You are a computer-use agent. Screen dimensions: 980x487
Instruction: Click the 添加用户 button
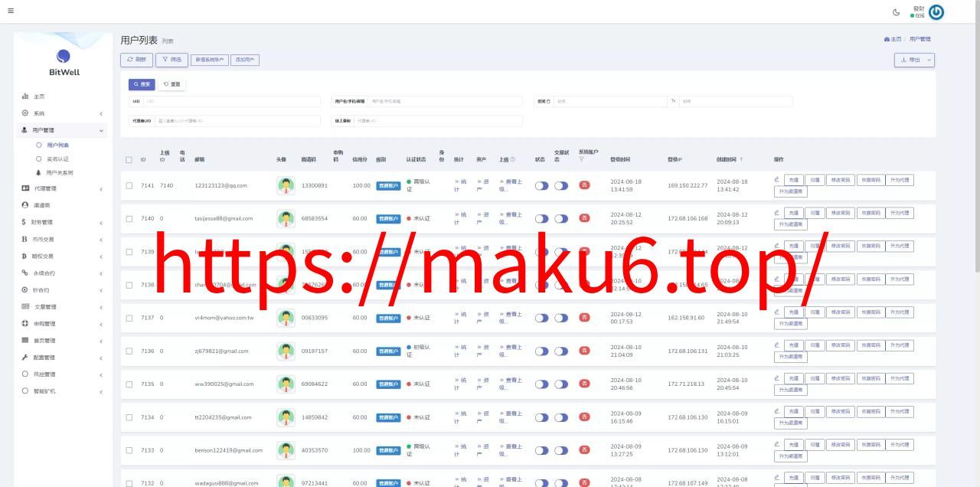pos(246,59)
